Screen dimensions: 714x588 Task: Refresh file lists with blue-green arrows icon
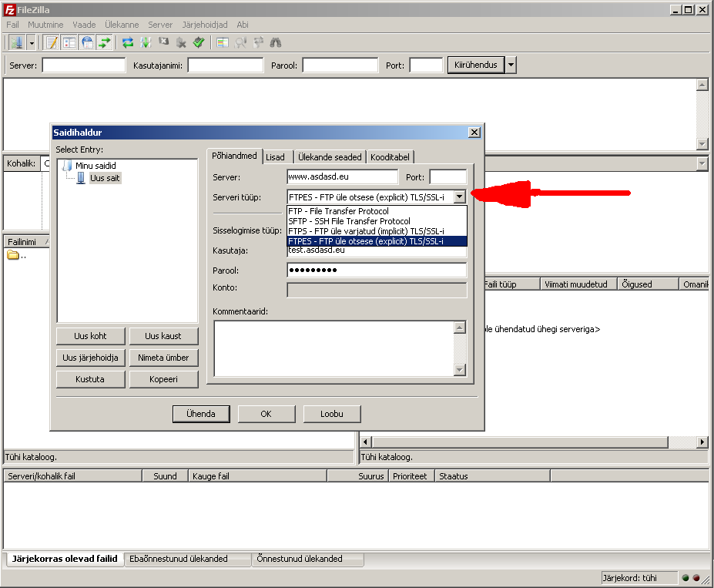(128, 43)
